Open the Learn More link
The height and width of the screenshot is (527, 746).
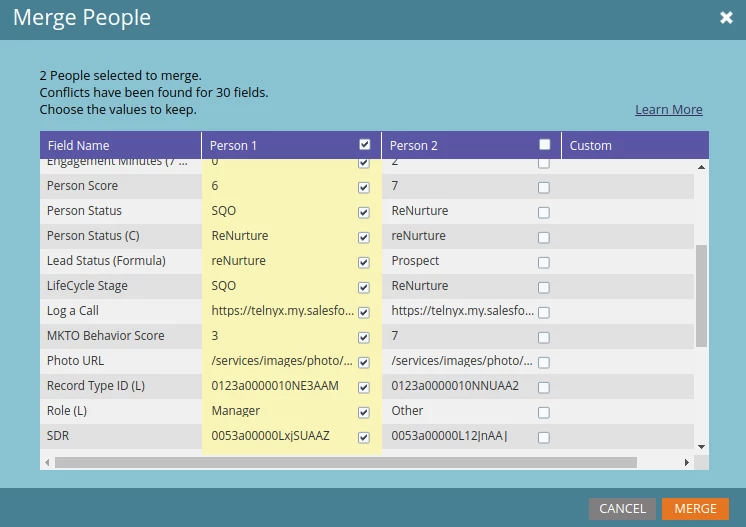point(668,109)
